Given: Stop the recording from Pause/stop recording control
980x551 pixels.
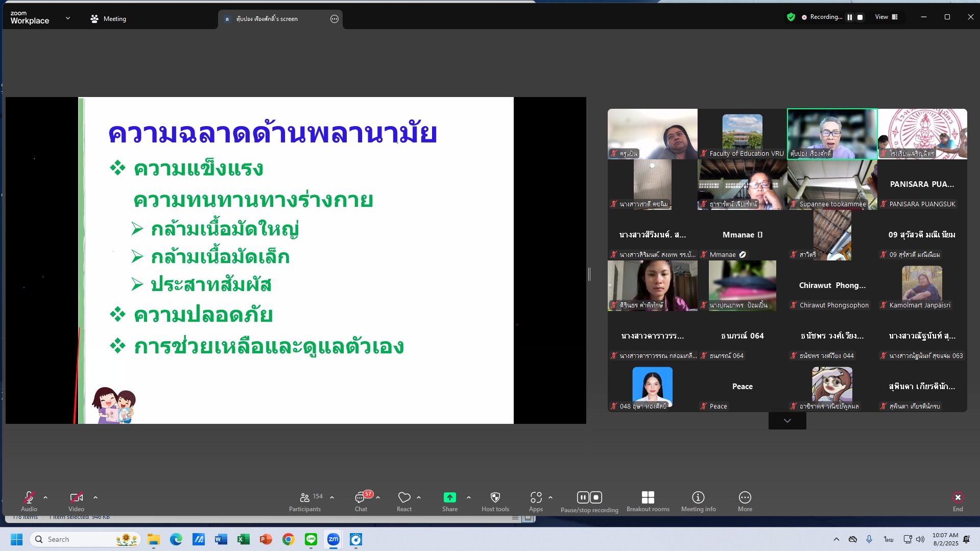Looking at the screenshot, I should pos(596,497).
